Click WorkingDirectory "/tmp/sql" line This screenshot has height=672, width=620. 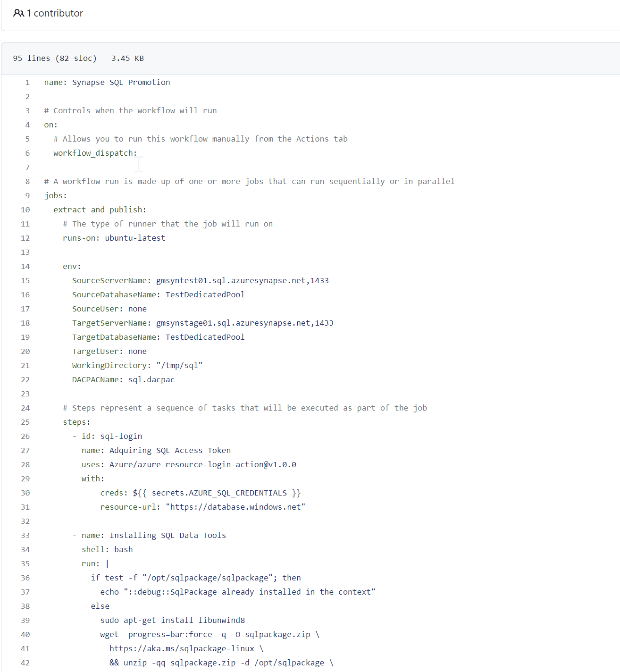[137, 366]
